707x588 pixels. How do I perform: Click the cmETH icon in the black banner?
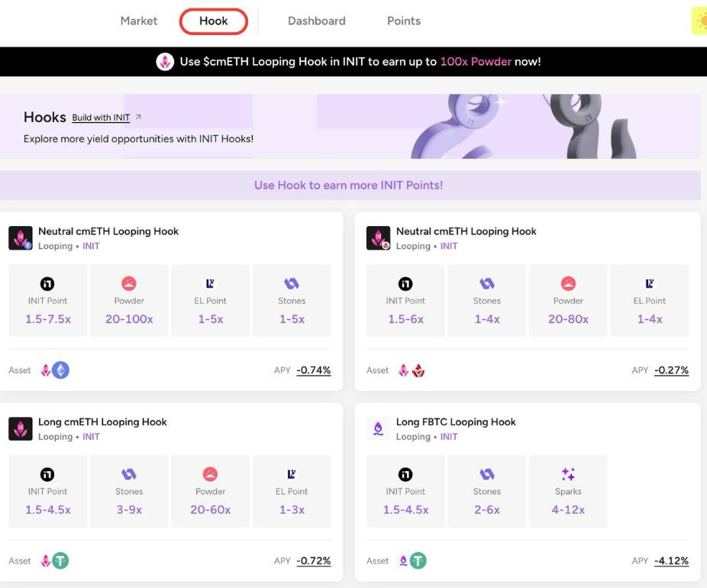tap(165, 62)
